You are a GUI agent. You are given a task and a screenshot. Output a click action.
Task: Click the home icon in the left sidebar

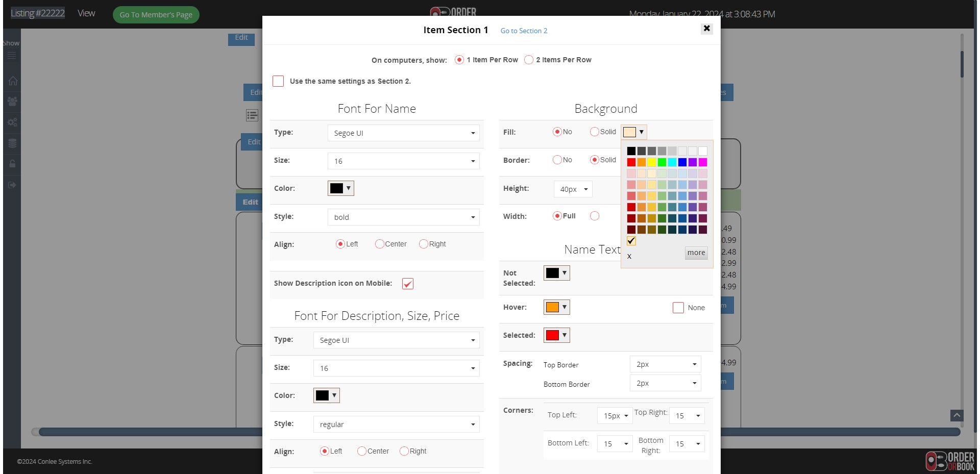[12, 81]
